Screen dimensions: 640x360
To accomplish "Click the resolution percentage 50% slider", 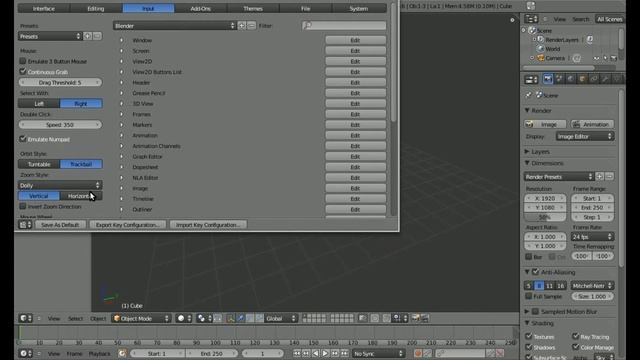I will [x=545, y=217].
